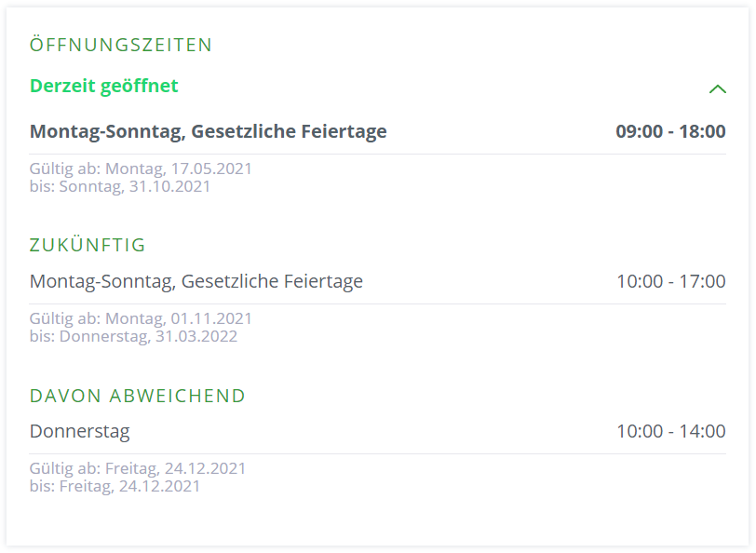Click 'bis: Sonntag, 31.10.2021' date line
756x553 pixels.
[120, 186]
